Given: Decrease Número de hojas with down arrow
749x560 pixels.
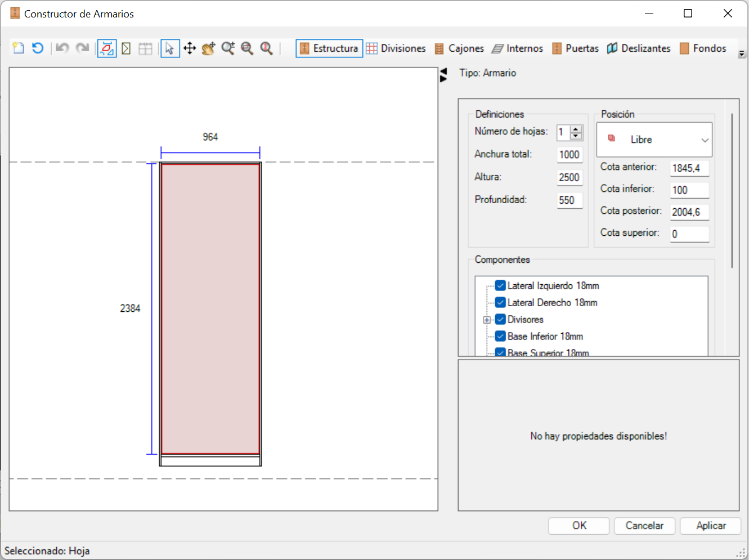Looking at the screenshot, I should (576, 136).
